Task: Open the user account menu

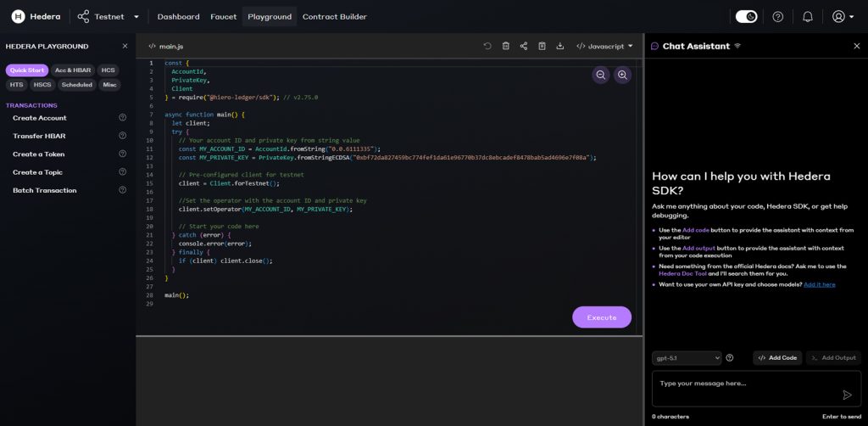Action: [843, 17]
